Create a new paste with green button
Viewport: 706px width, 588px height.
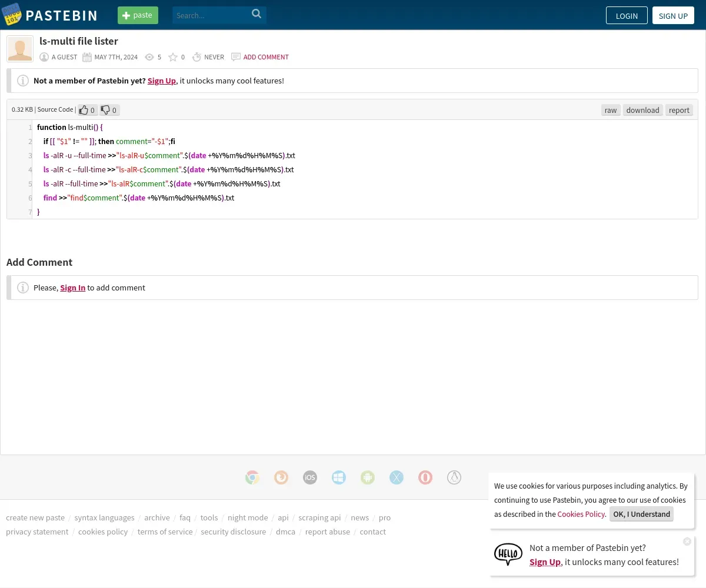(138, 15)
